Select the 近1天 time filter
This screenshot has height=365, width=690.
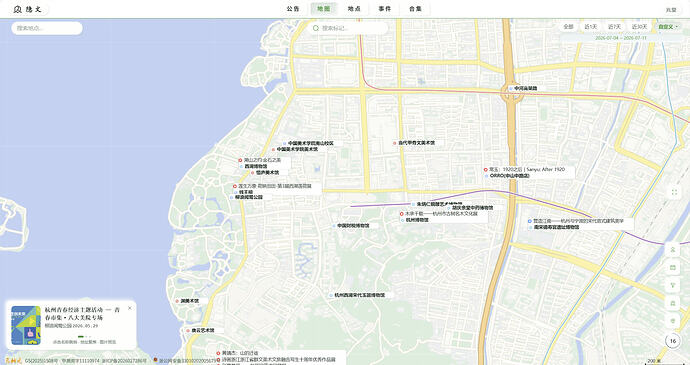[591, 27]
